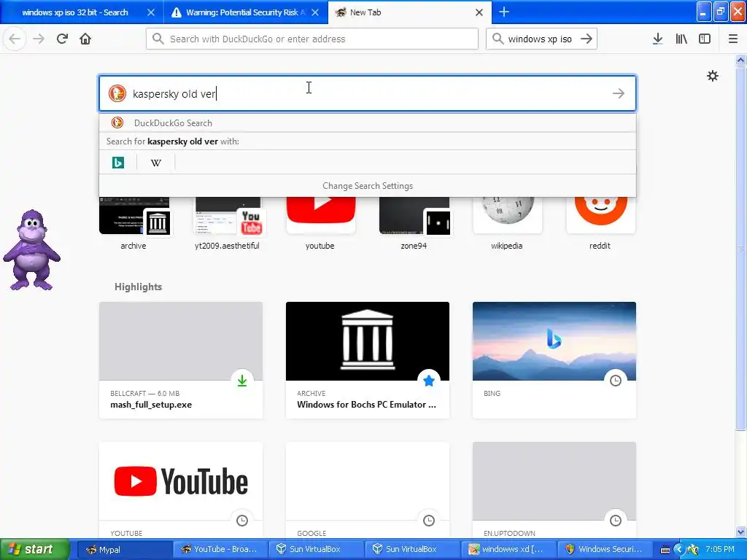Open the YouTube highlight card
Image resolution: width=747 pixels, height=560 pixels.
click(181, 491)
